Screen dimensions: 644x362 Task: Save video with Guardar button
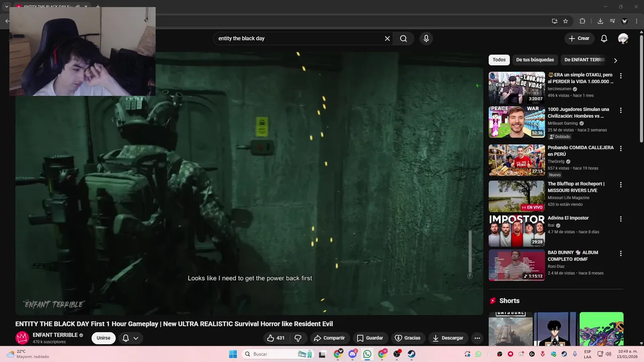pyautogui.click(x=370, y=338)
